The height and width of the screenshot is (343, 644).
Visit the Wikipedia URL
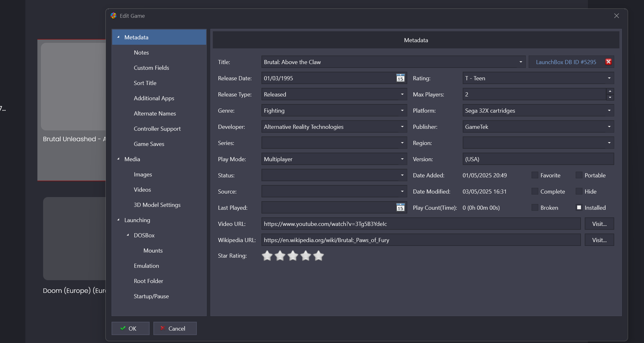click(x=599, y=240)
